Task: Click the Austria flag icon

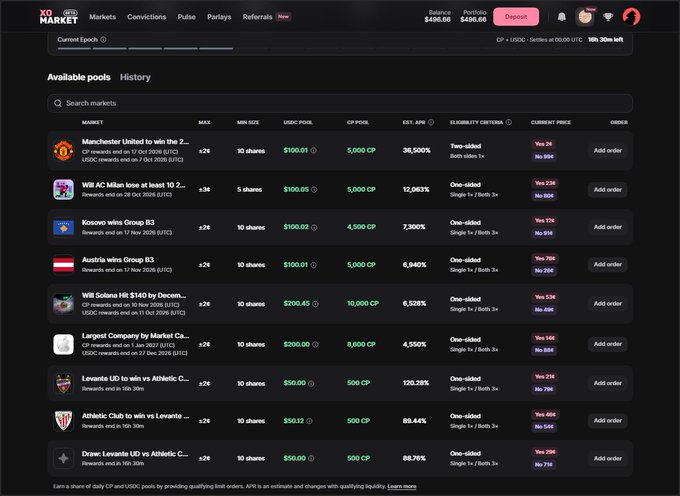Action: pos(63,264)
